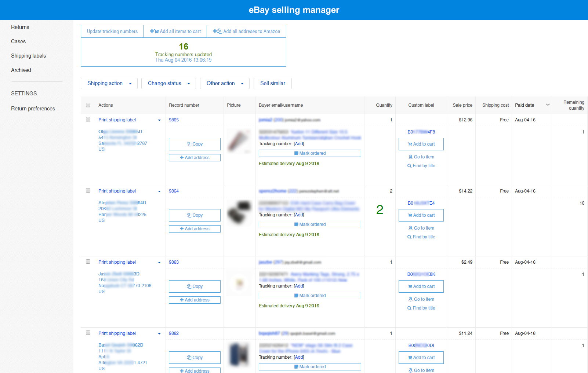Click Mark ordered for record 9863

[x=310, y=296]
